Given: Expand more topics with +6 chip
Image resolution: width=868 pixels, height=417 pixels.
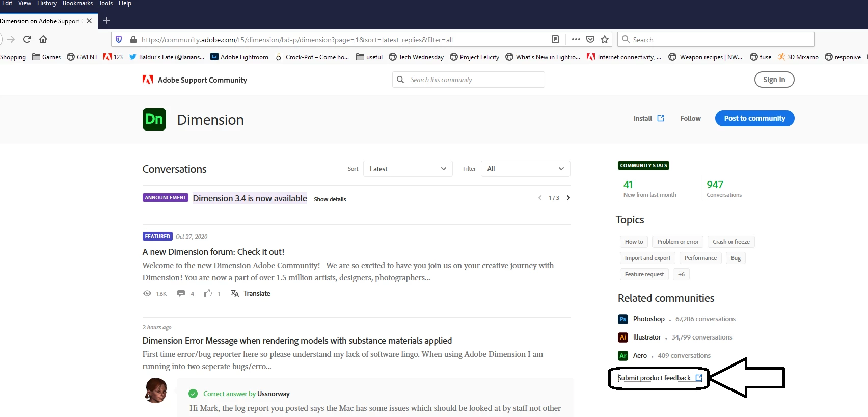Looking at the screenshot, I should click(681, 274).
